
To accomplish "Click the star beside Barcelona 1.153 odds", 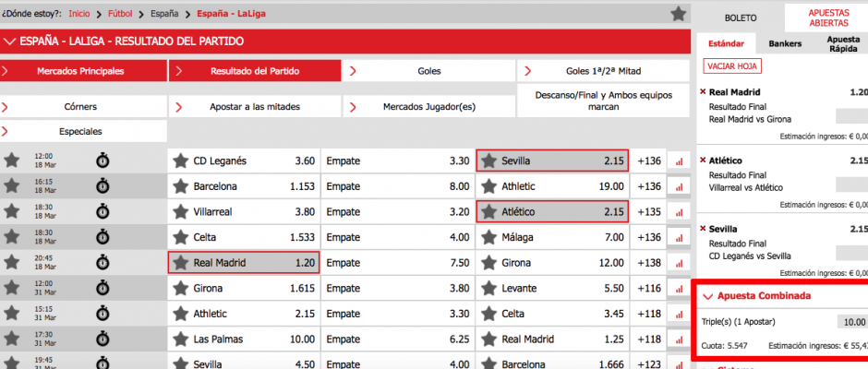I will click(179, 186).
